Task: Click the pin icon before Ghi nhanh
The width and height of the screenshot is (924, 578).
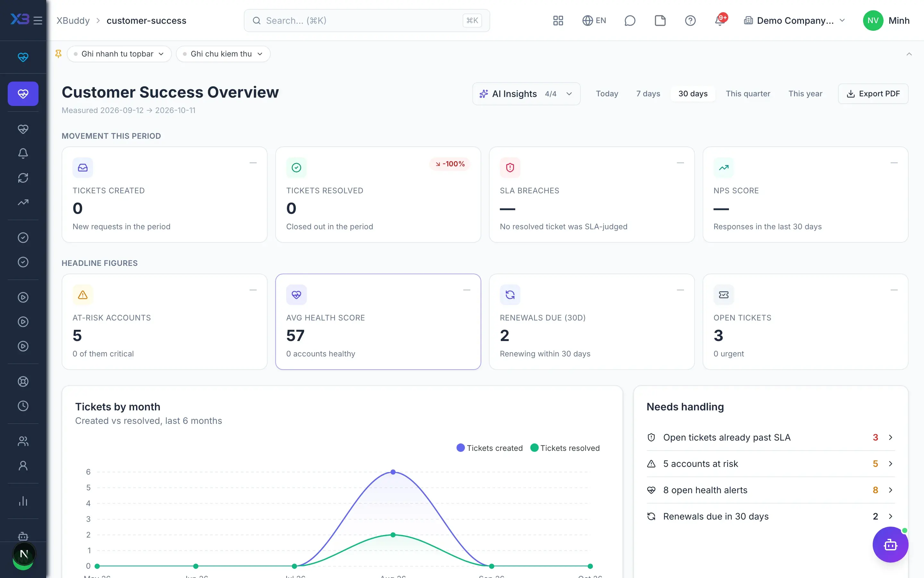Action: (58, 54)
